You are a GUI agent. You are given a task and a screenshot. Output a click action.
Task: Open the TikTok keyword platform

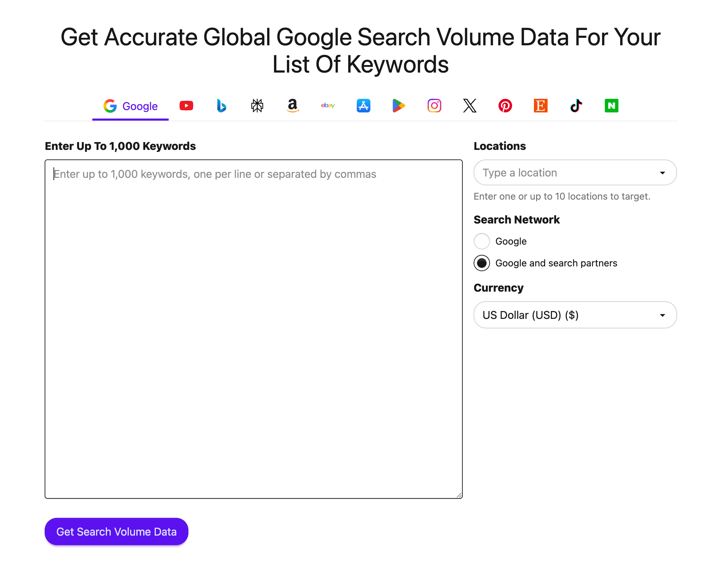(576, 106)
